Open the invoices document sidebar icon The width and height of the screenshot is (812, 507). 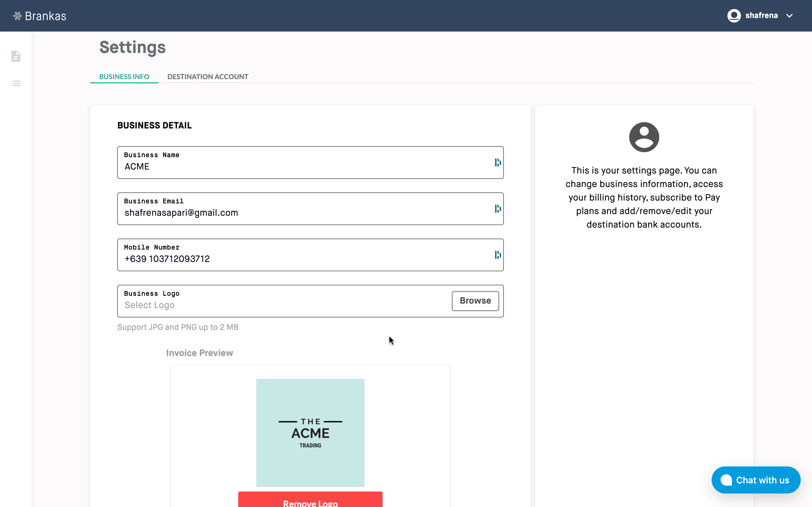tap(16, 56)
